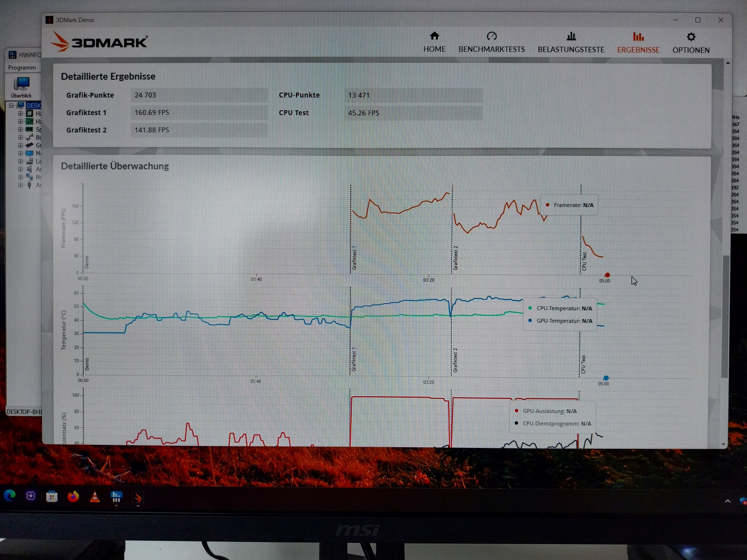Screen dimensions: 747x560
Task: Open VLC from the taskbar
Action: pyautogui.click(x=95, y=497)
